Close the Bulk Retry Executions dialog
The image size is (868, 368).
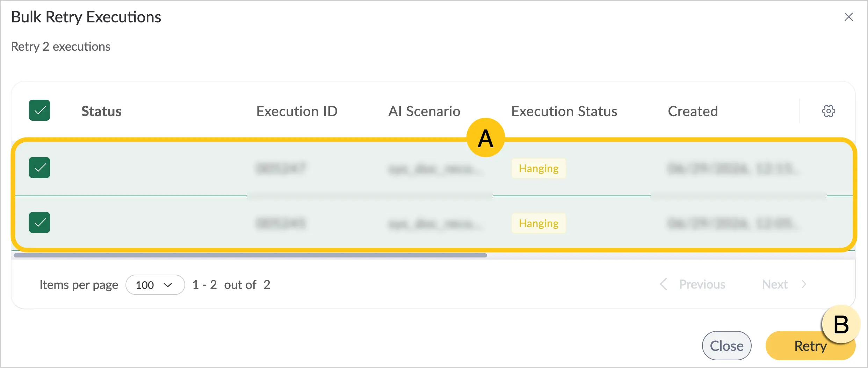coord(848,17)
